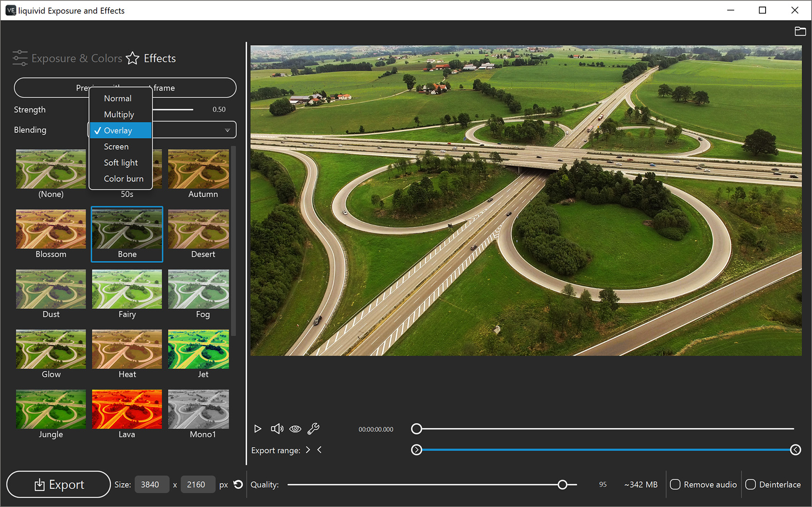
Task: Open processing settings via the wrench icon
Action: coord(314,429)
